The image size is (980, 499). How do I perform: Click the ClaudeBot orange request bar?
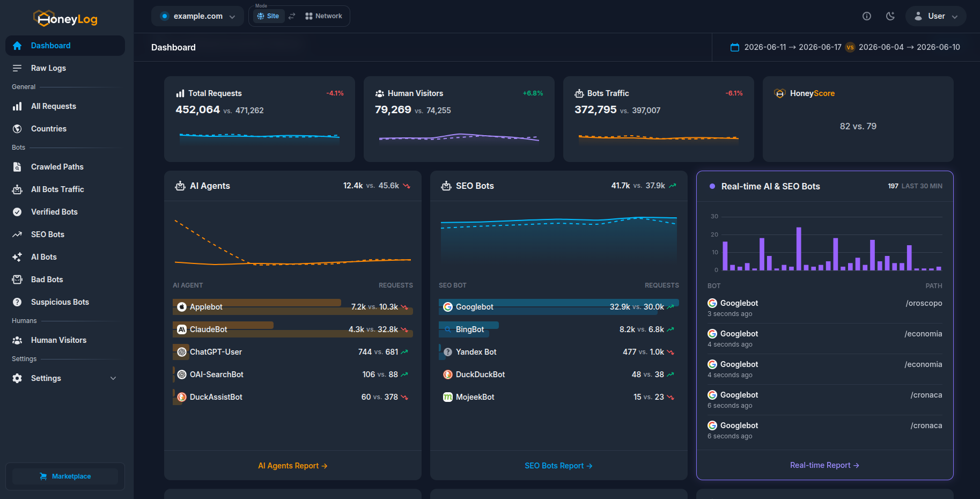coord(223,325)
